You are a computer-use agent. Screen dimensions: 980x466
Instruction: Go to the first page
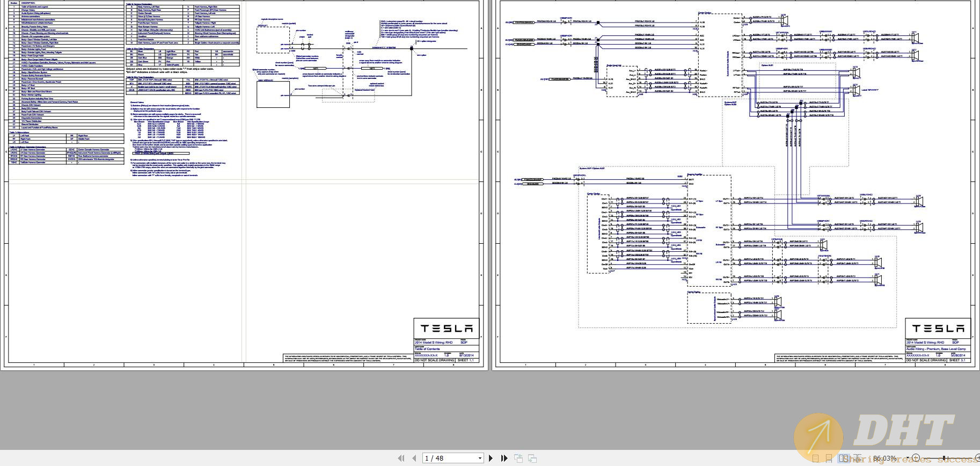[x=401, y=458]
